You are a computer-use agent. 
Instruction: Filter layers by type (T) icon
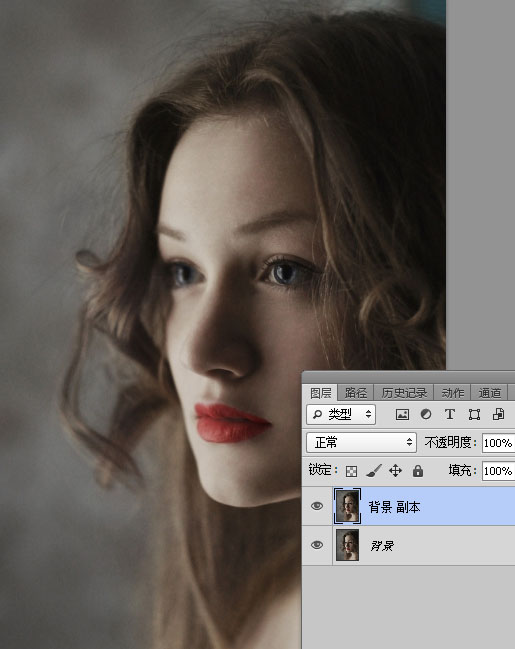click(450, 414)
